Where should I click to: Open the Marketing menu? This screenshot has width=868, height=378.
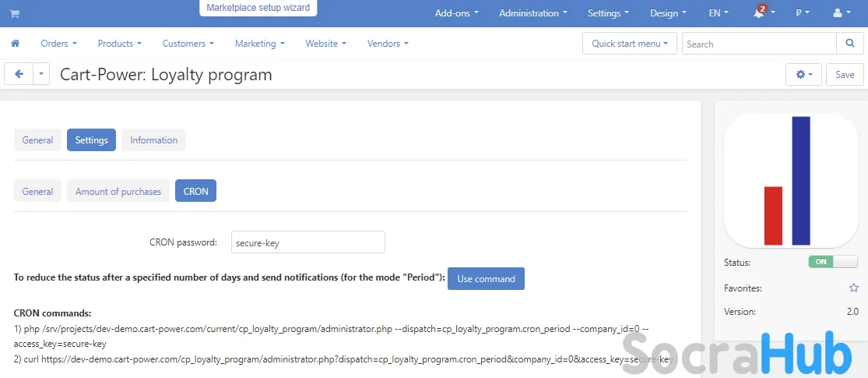(260, 43)
